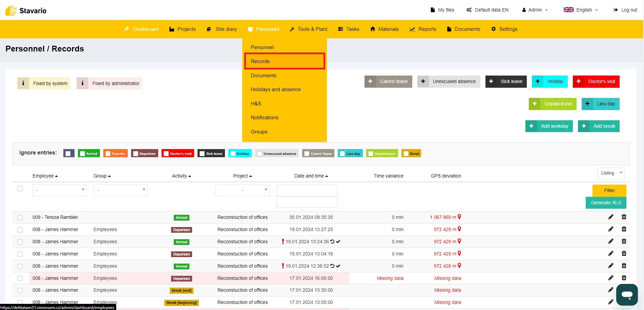
Task: Show GPS pin for 19.01.2024 13:27:25 entry
Action: tap(459, 229)
